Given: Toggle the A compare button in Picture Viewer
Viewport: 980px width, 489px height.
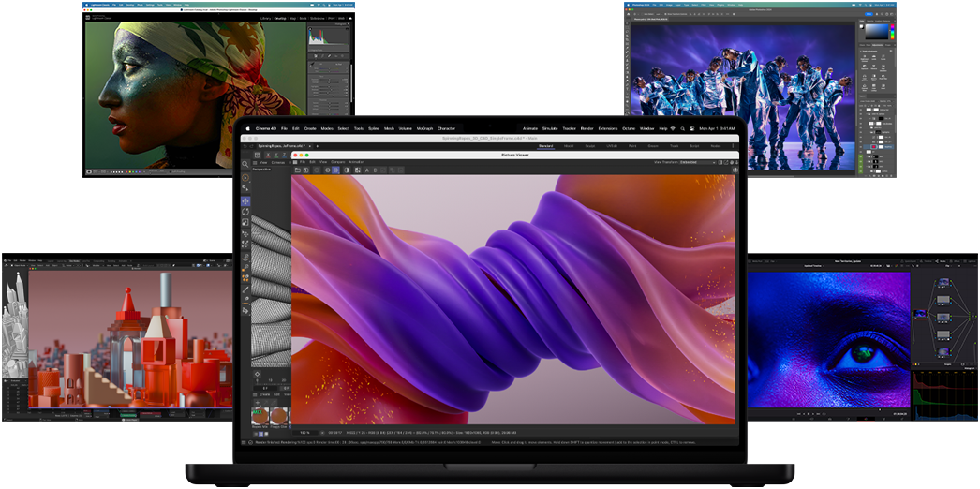Looking at the screenshot, I should click(366, 170).
